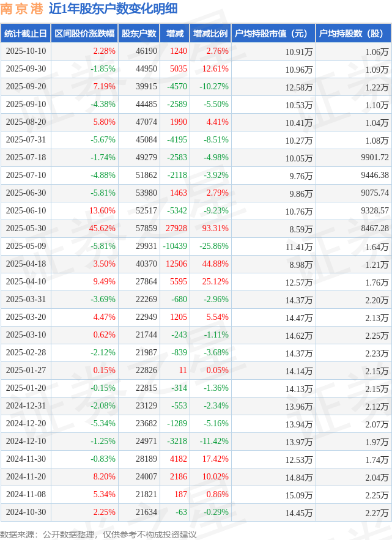Click the -10439 decrease value
The width and height of the screenshot is (392, 540).
point(176,246)
